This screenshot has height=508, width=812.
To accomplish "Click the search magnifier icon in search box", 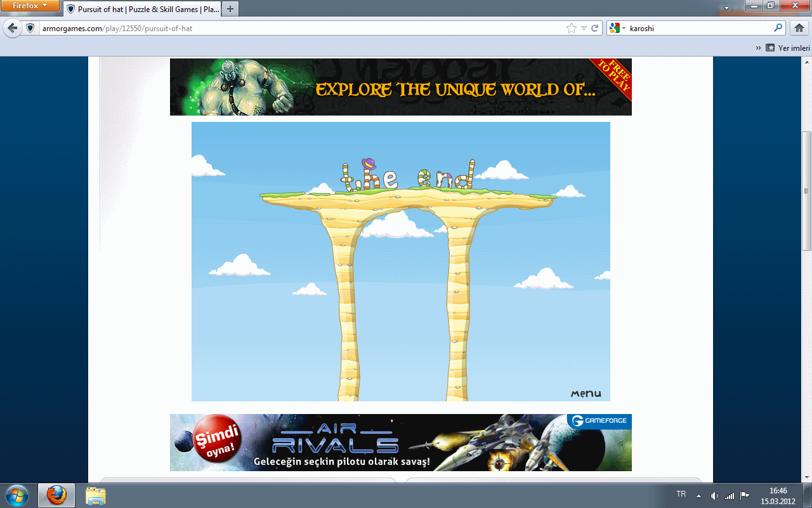I will (x=778, y=29).
